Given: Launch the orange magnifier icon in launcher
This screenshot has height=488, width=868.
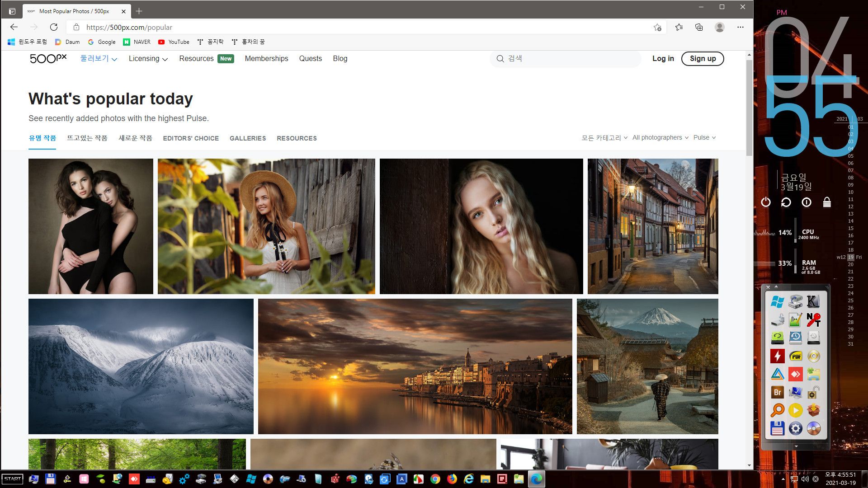Looking at the screenshot, I should coord(777,410).
